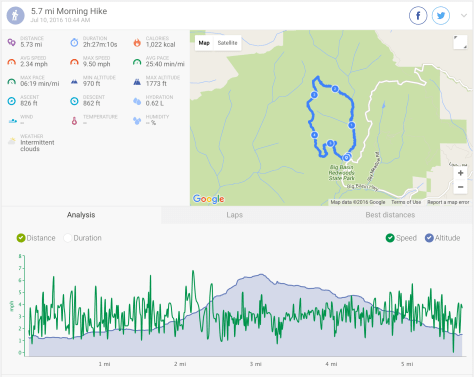
Task: Click mile marker 3 on route
Action: point(314,95)
